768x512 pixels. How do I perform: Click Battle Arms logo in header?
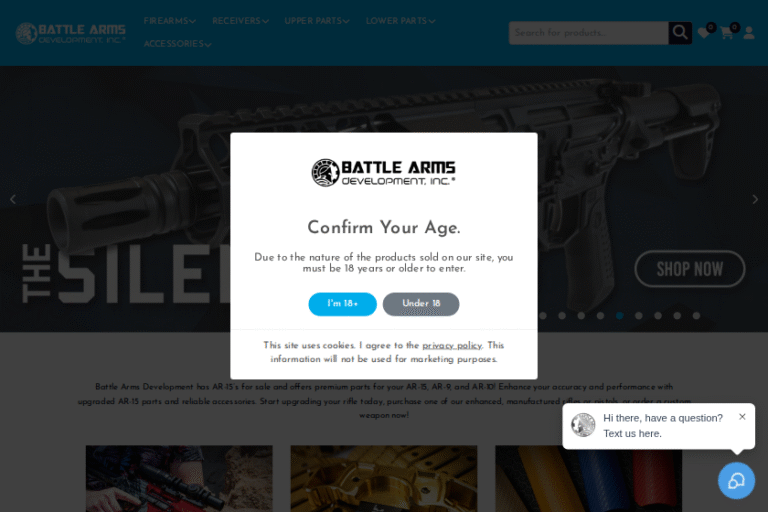71,33
